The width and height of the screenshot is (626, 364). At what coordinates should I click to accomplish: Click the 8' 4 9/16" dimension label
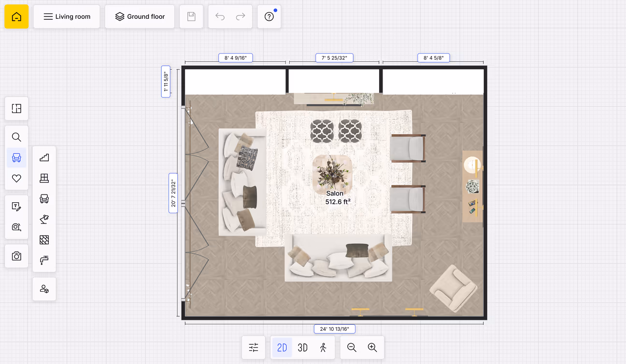[x=235, y=58]
